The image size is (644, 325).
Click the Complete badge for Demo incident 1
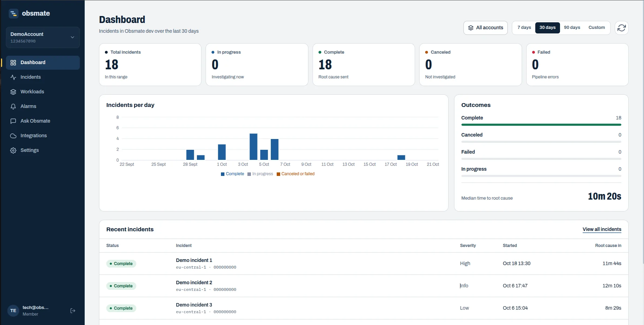coord(121,264)
